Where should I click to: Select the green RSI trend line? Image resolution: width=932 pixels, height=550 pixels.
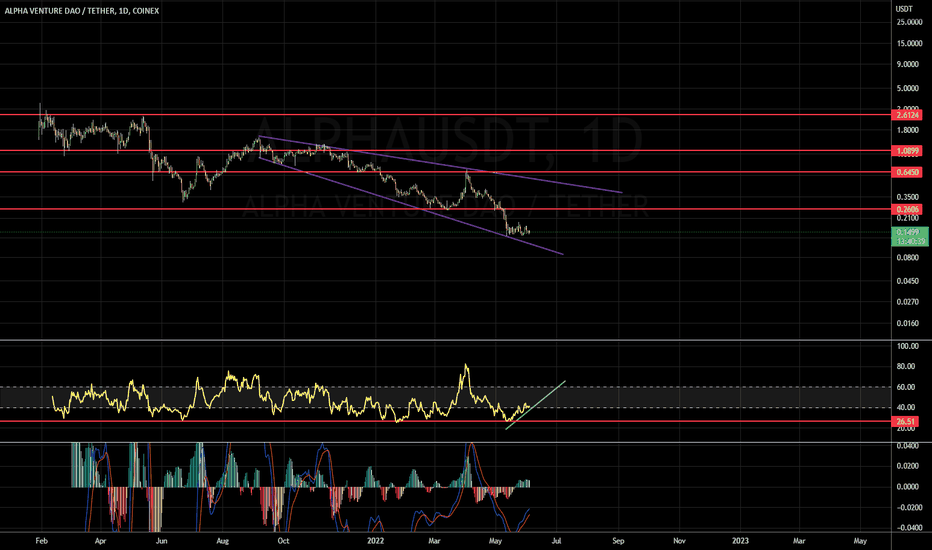pyautogui.click(x=535, y=405)
